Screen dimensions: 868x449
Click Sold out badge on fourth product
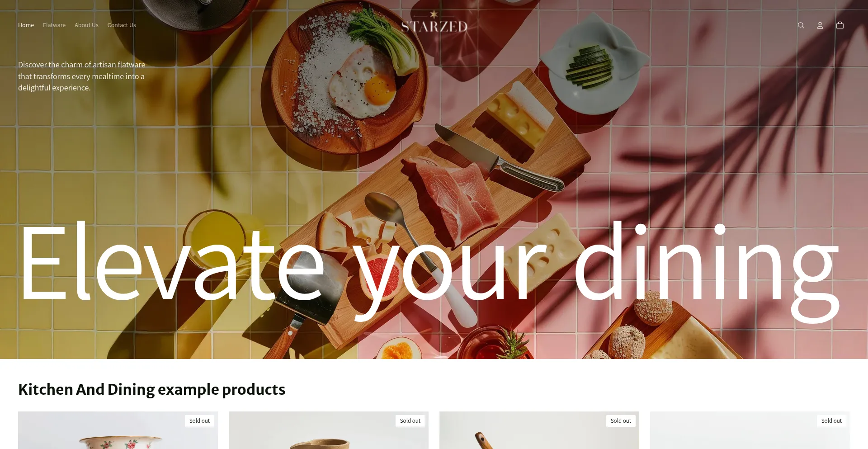[x=831, y=421]
